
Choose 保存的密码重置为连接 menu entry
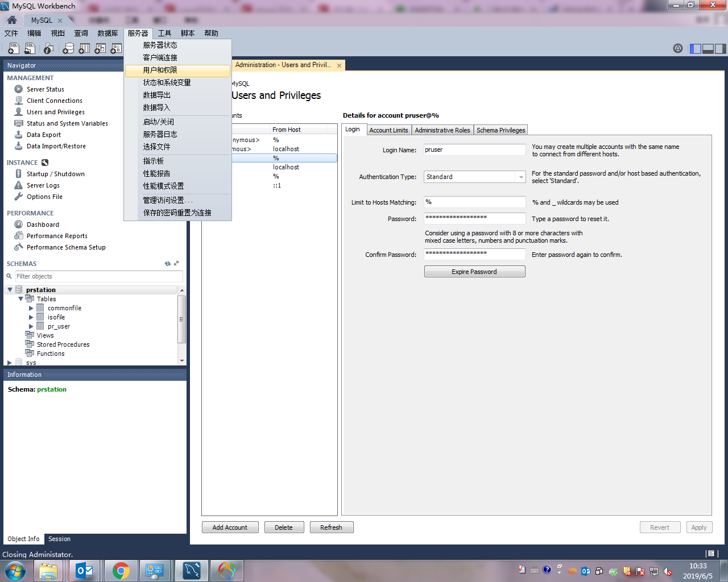click(177, 213)
